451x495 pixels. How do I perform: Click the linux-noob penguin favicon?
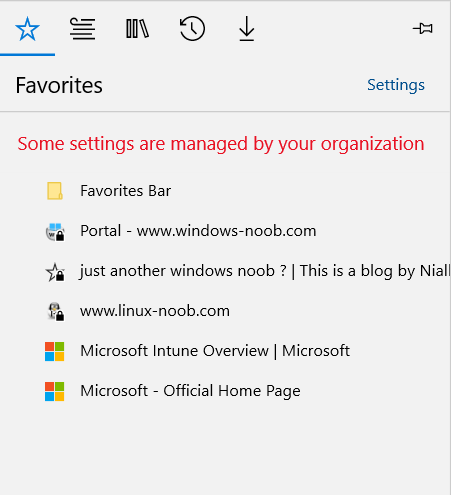point(55,312)
